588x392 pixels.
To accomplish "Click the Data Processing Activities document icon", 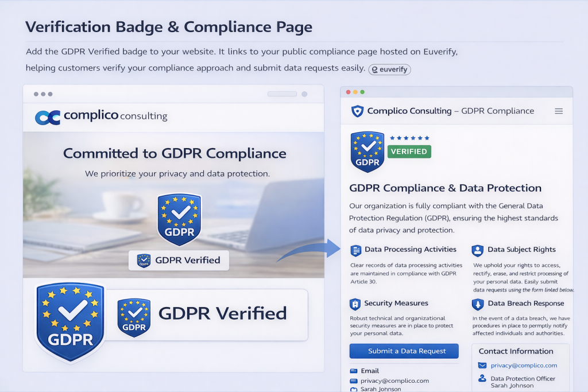I will [x=356, y=250].
